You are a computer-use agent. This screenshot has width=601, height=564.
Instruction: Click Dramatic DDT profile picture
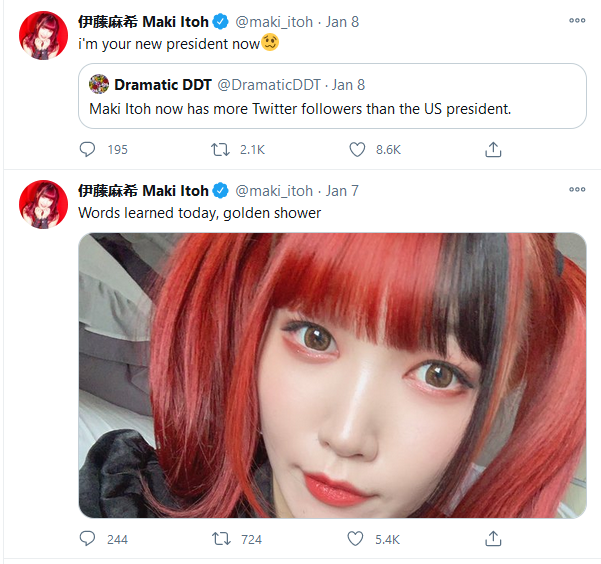99,84
